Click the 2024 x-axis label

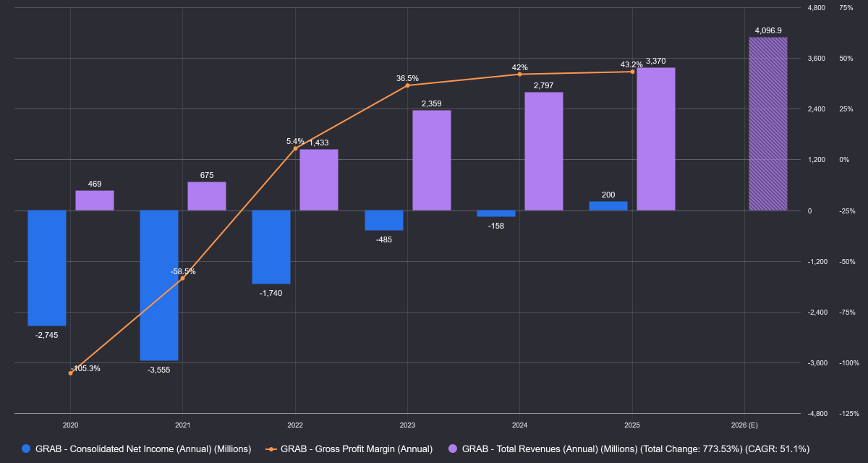520,425
